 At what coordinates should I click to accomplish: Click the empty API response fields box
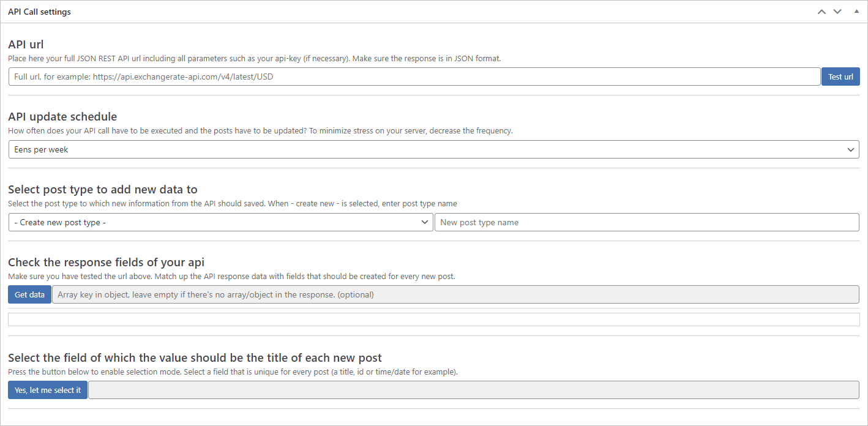pyautogui.click(x=433, y=319)
